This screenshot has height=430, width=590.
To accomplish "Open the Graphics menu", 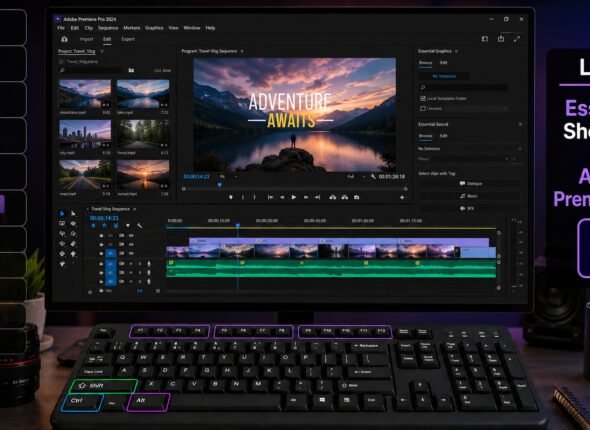I will click(x=154, y=28).
